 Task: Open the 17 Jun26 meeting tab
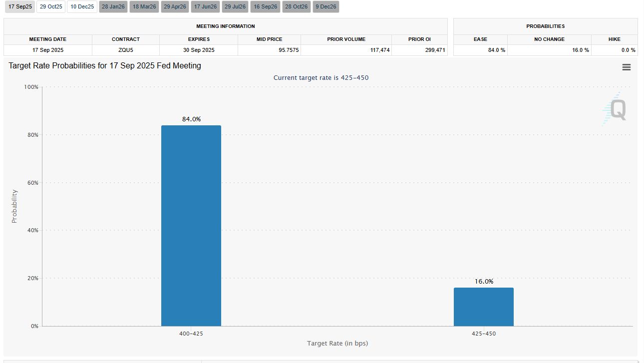(x=205, y=7)
